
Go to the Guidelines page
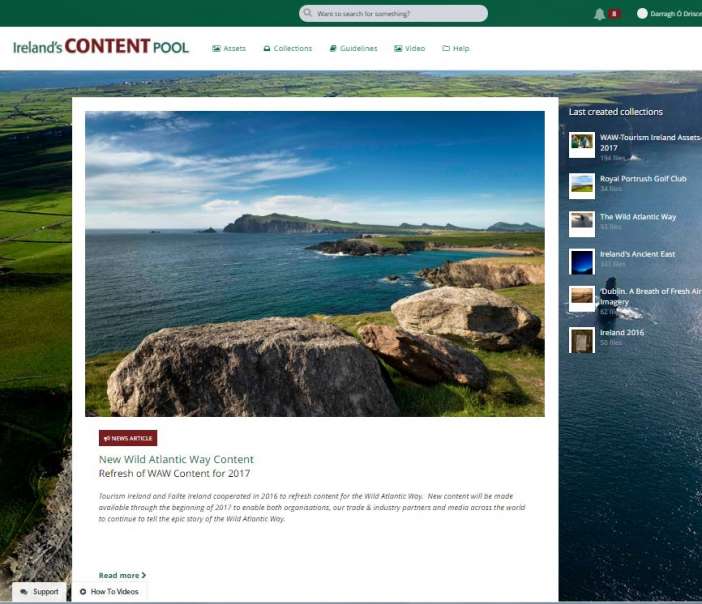[352, 48]
